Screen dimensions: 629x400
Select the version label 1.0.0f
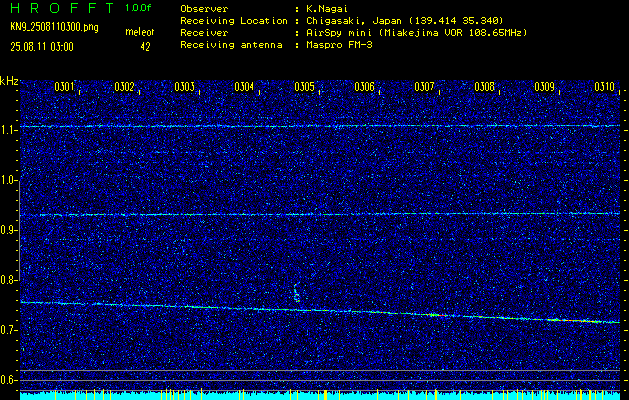click(138, 8)
